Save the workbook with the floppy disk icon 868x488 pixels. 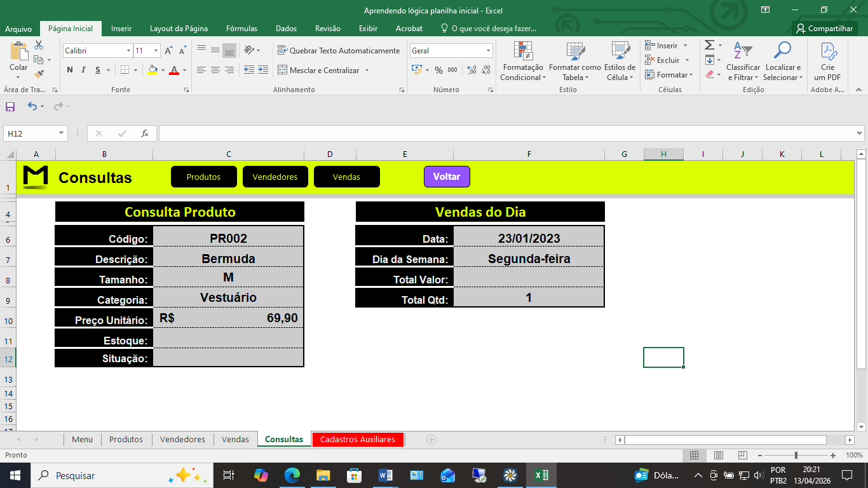pos(10,107)
